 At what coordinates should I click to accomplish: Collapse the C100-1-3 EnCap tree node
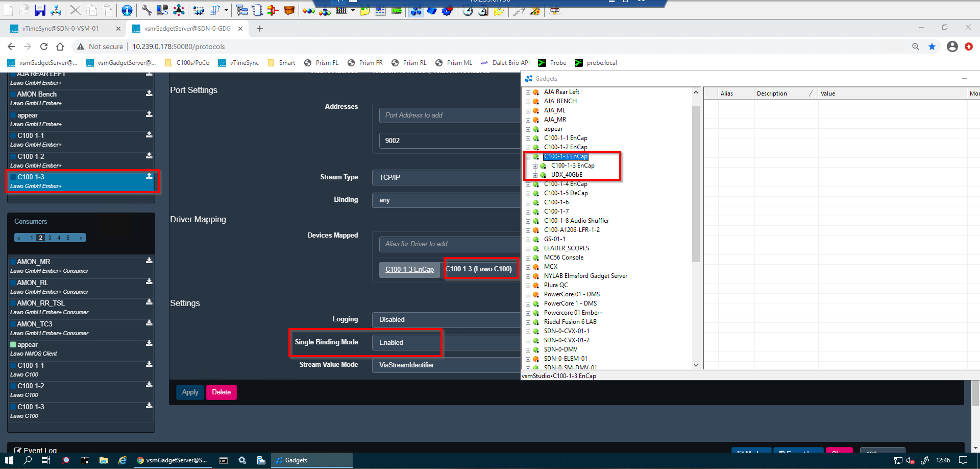pos(528,157)
